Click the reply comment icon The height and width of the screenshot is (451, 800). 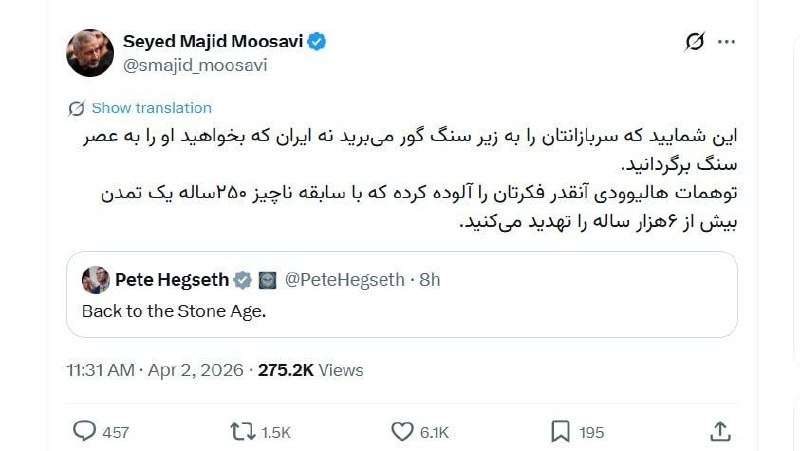pos(85,431)
